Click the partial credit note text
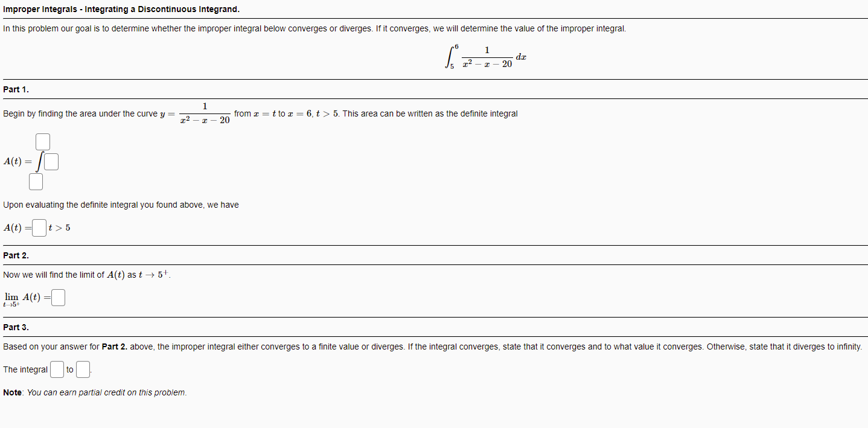 click(x=94, y=392)
